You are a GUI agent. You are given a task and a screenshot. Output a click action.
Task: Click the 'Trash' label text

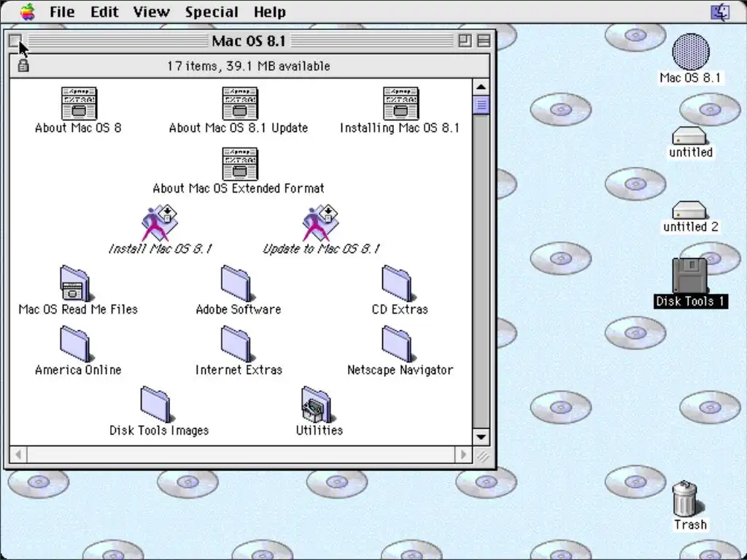coord(690,525)
